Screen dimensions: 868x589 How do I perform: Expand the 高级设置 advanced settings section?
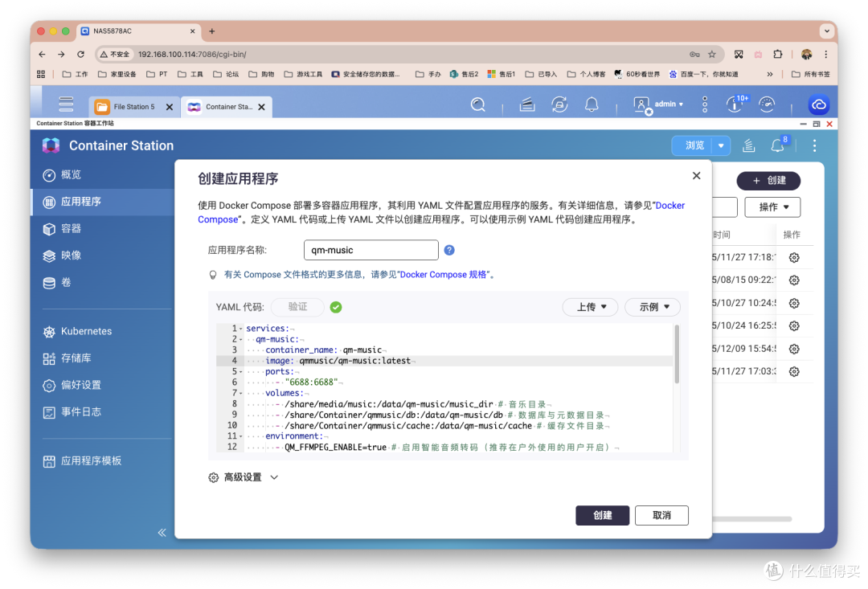(244, 477)
